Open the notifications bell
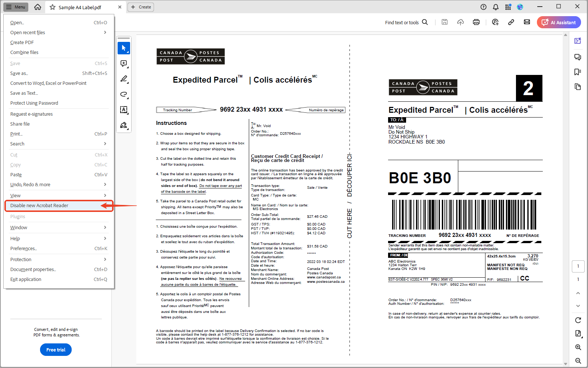 (496, 7)
